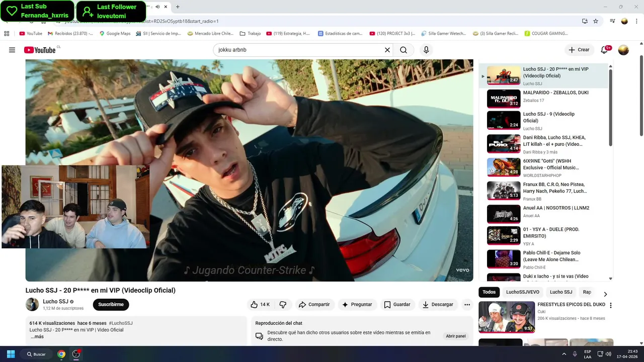This screenshot has height=362, width=644.
Task: Expand the description with ...más
Action: [37, 336]
